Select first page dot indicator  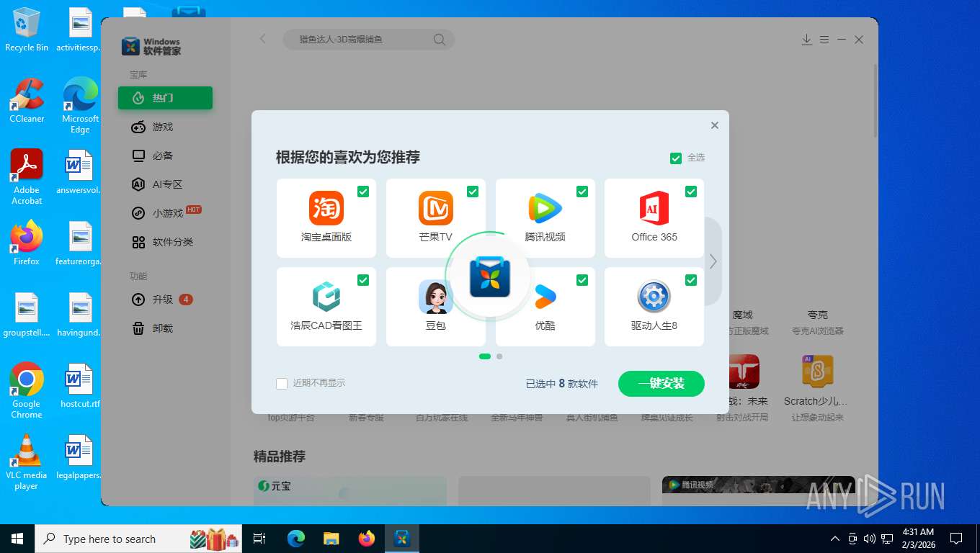(x=485, y=356)
